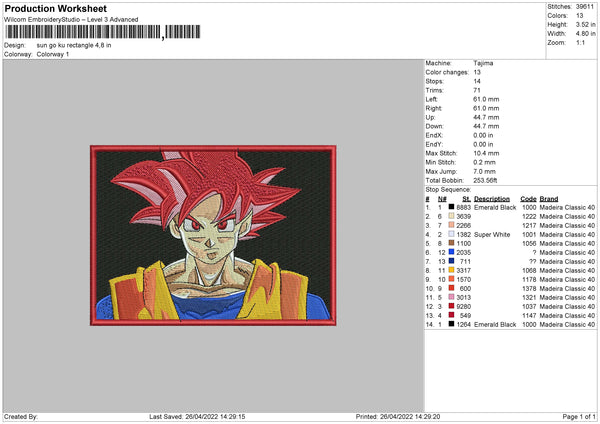Select the Left margin value "61.0 mm"
The width and height of the screenshot is (600, 424).
(486, 99)
